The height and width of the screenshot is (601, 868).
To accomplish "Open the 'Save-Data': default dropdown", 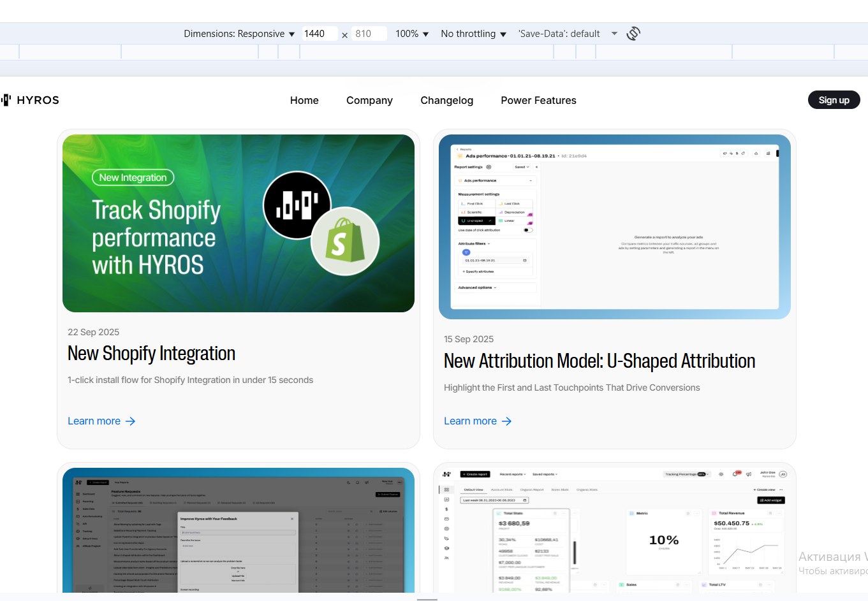I will 568,34.
